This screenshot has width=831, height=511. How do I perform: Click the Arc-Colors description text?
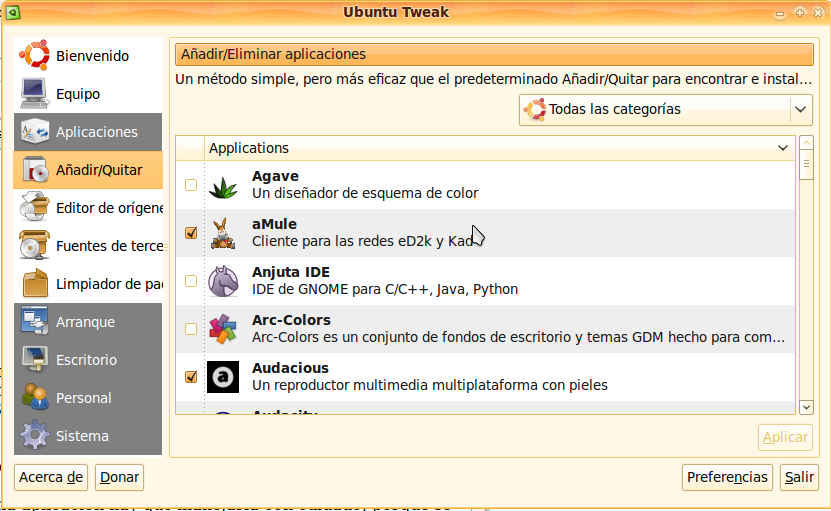pyautogui.click(x=518, y=338)
